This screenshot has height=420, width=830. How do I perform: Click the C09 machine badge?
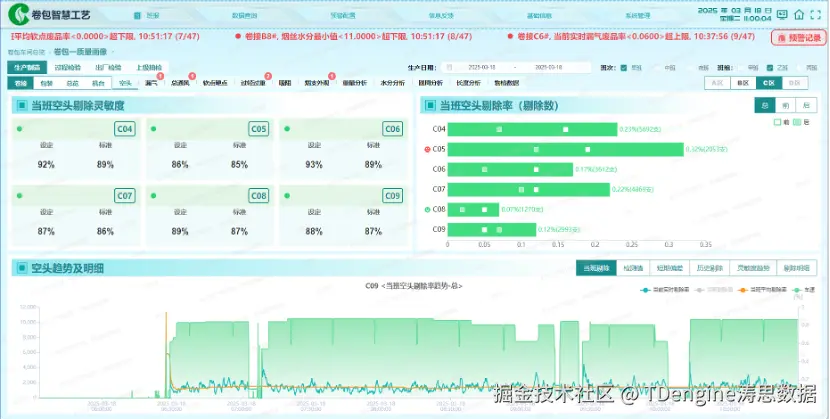pos(393,196)
